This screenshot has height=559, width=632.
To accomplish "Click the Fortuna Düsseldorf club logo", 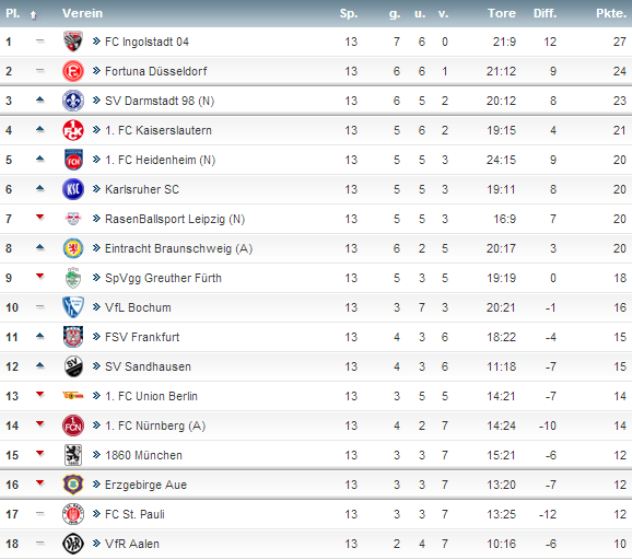I will (72, 71).
